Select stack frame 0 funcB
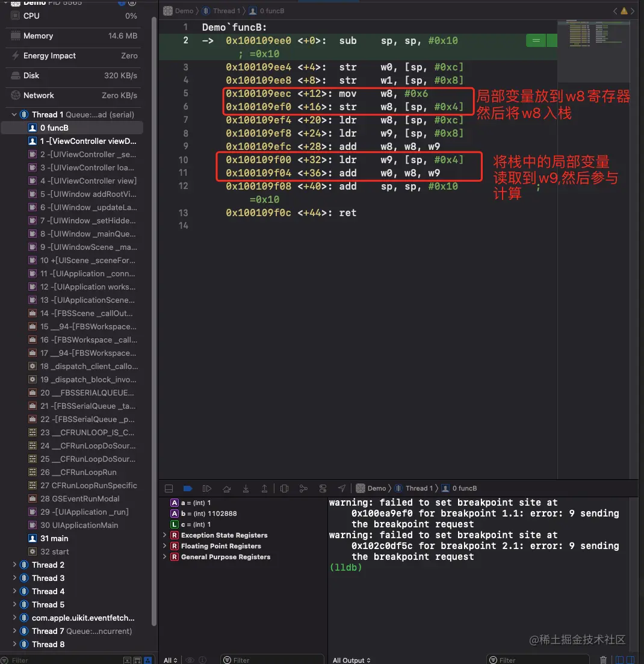 (x=72, y=128)
